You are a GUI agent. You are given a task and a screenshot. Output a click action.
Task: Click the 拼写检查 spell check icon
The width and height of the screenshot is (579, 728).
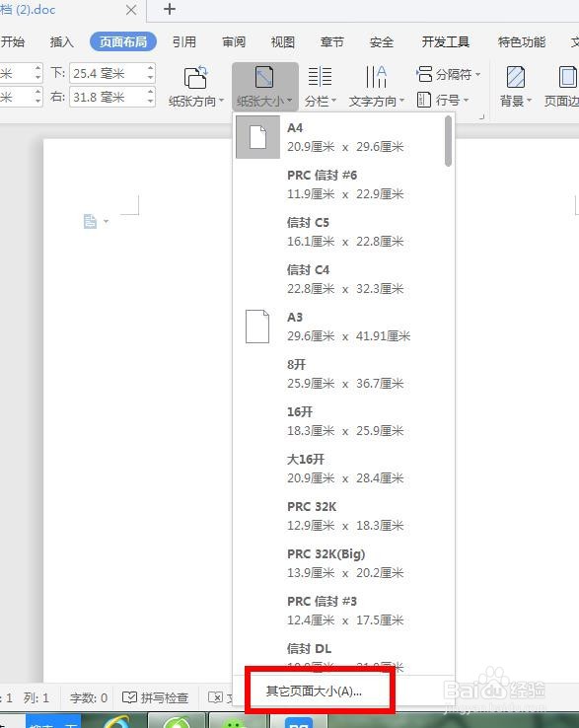point(129,697)
